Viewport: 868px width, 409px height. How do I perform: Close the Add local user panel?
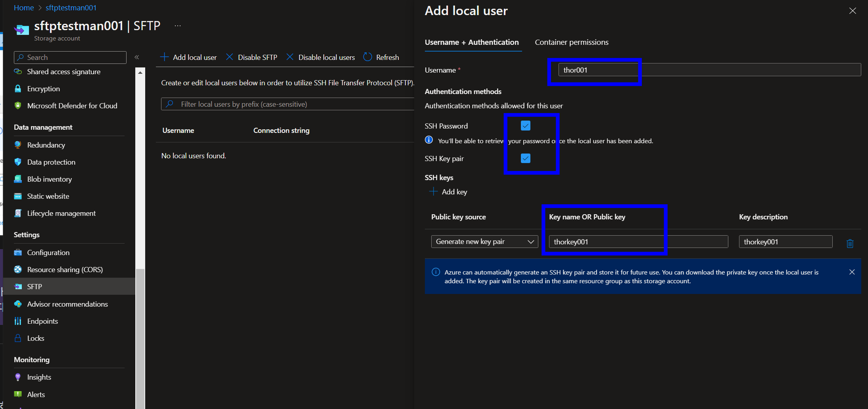(x=853, y=11)
